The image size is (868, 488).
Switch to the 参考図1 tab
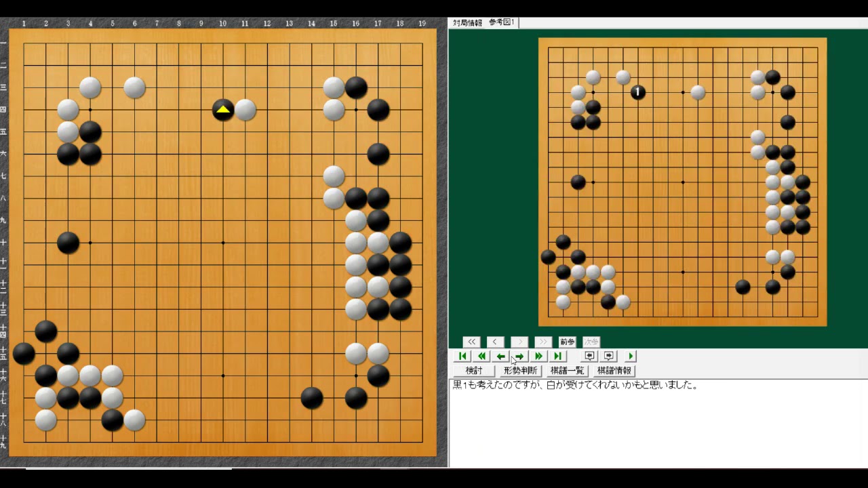pyautogui.click(x=502, y=22)
